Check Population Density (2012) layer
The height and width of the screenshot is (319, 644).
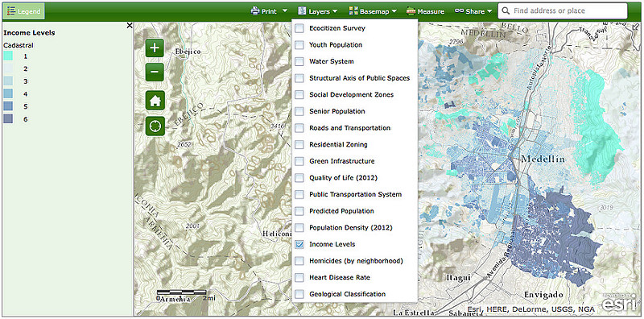(x=299, y=228)
